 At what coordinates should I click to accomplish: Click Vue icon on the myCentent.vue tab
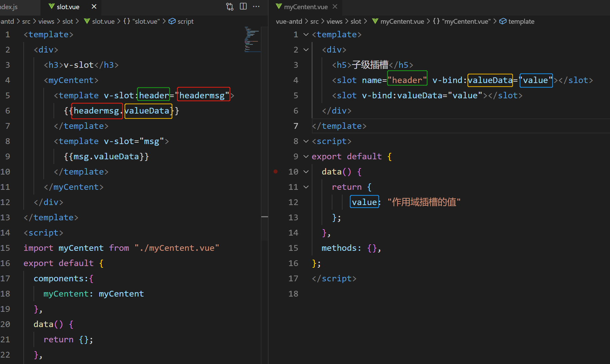click(x=279, y=6)
